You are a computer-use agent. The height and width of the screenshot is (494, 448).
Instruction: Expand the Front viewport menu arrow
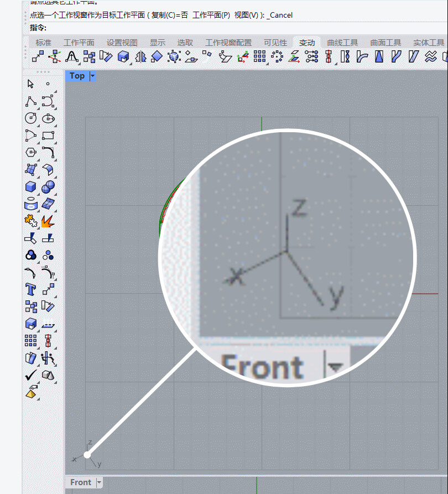click(99, 482)
